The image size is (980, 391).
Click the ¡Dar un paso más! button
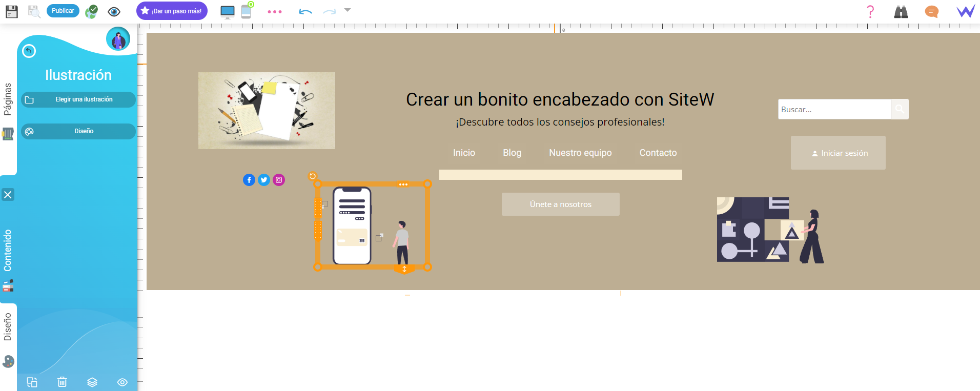(172, 11)
